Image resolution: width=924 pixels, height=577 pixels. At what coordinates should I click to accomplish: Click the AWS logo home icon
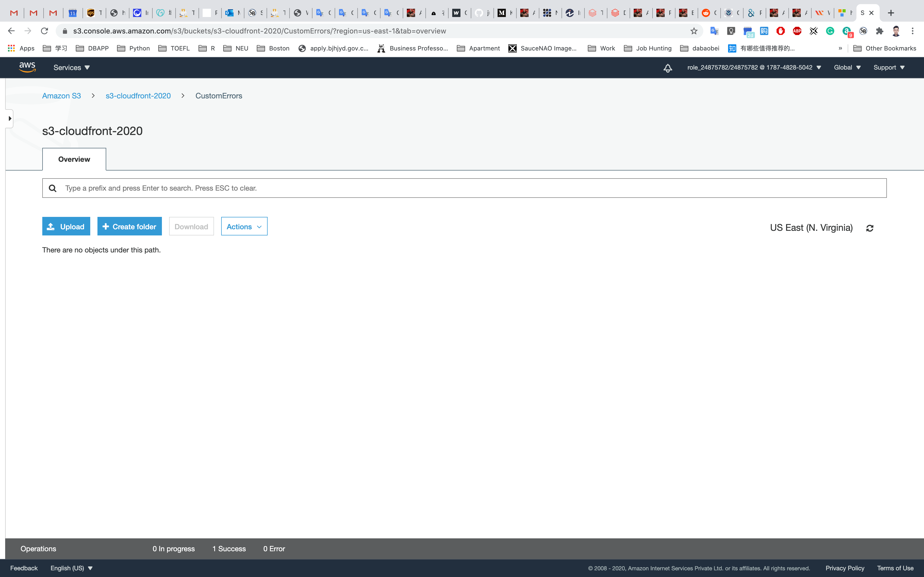pos(27,67)
